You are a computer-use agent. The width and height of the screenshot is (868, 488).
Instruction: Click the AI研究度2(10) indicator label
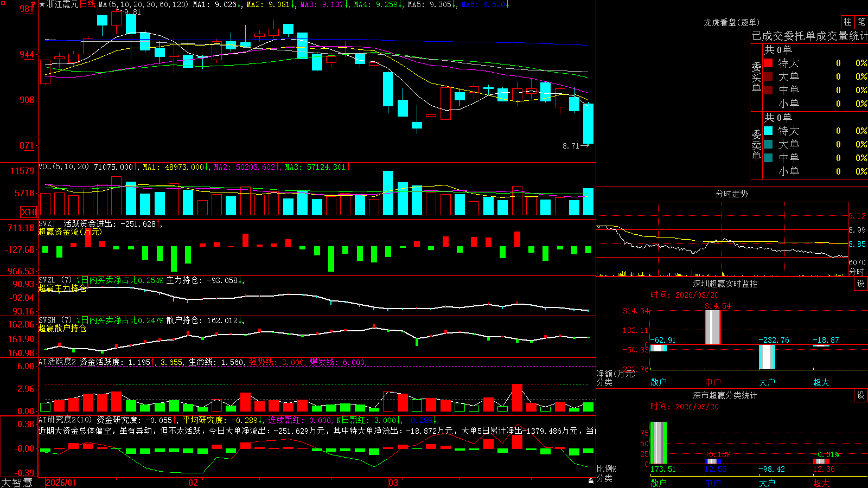click(65, 420)
